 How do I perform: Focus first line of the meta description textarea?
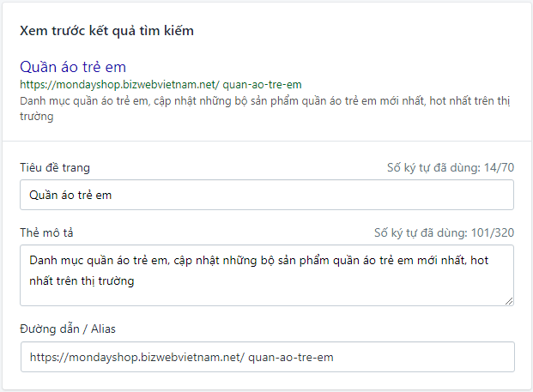(257, 259)
